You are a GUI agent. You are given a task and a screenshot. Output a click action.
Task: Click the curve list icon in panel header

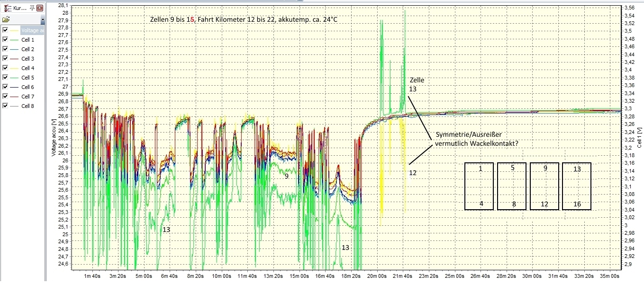point(7,8)
